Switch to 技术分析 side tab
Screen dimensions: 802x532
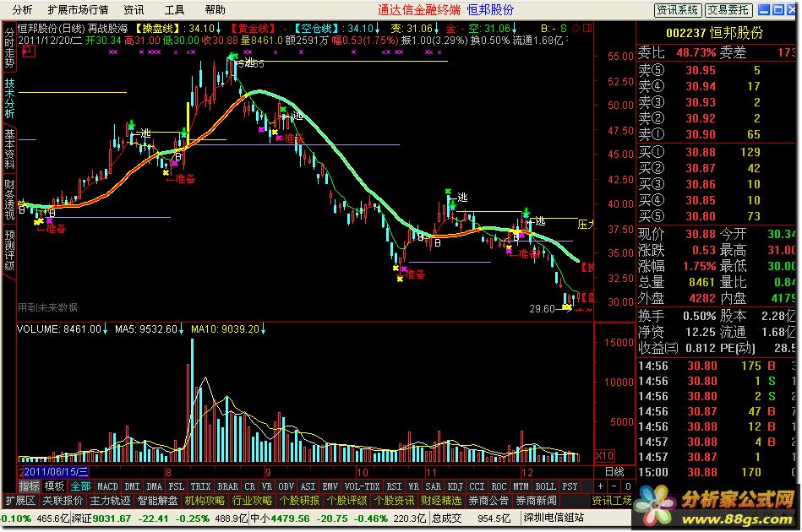(9, 98)
